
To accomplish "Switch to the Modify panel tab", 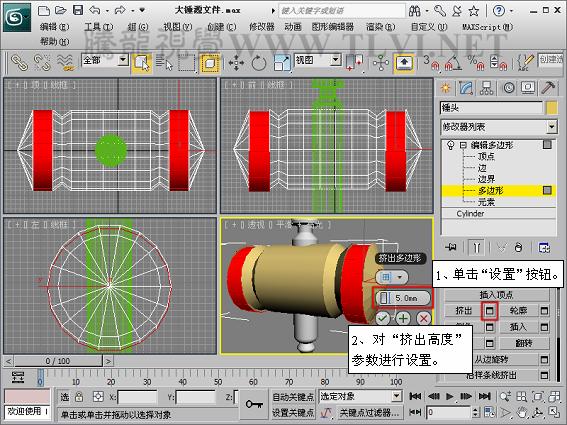I will pyautogui.click(x=466, y=88).
